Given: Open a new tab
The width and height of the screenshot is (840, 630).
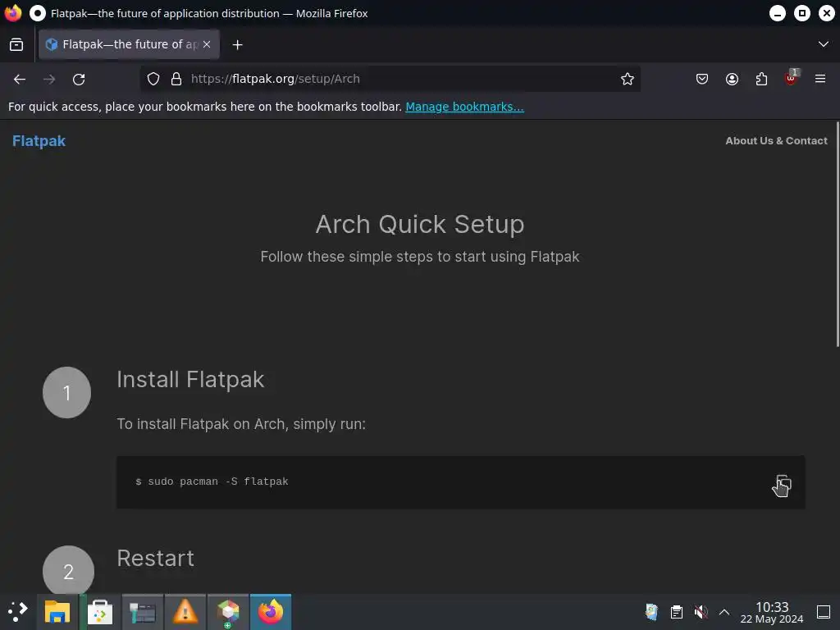Looking at the screenshot, I should pyautogui.click(x=237, y=44).
